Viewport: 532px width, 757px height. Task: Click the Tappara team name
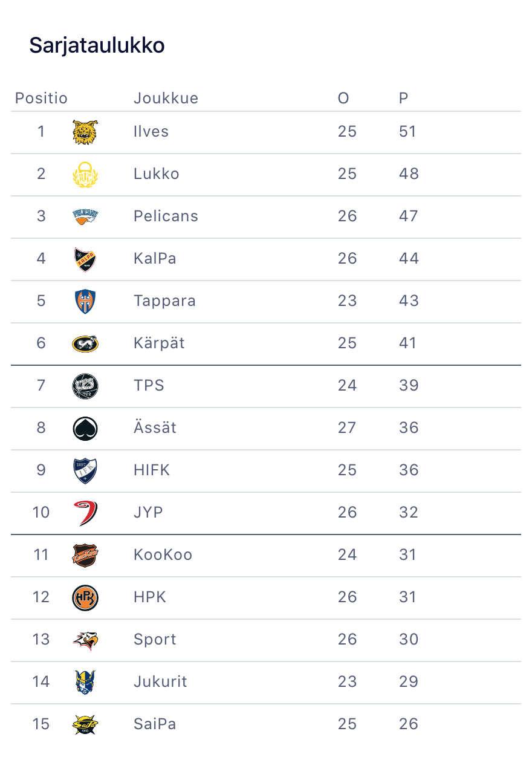click(x=164, y=301)
